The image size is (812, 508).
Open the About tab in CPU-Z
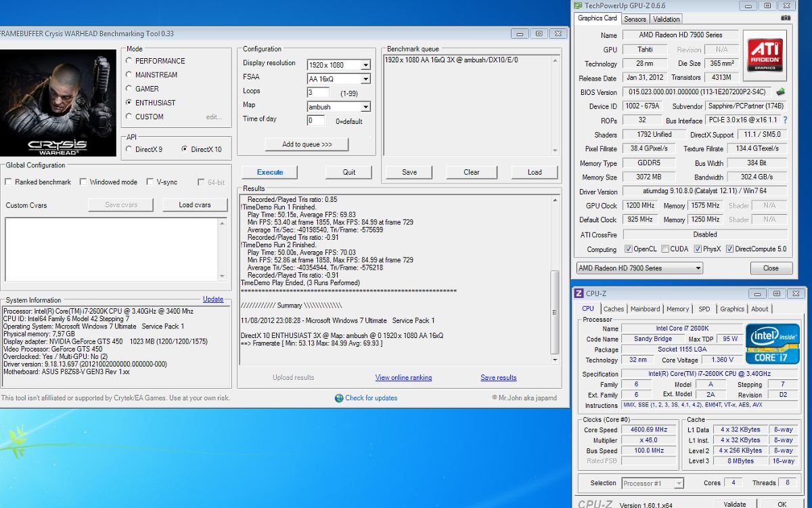pyautogui.click(x=760, y=309)
